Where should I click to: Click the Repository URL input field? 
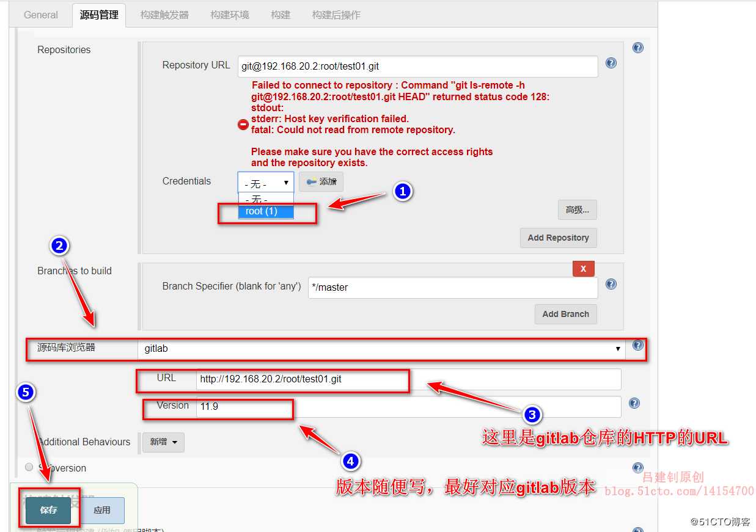click(x=418, y=66)
